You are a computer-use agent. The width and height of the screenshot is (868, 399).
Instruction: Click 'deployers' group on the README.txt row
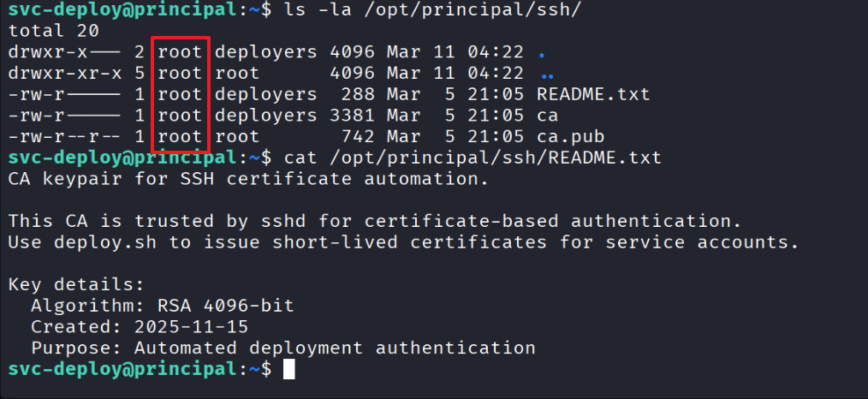pyautogui.click(x=265, y=94)
